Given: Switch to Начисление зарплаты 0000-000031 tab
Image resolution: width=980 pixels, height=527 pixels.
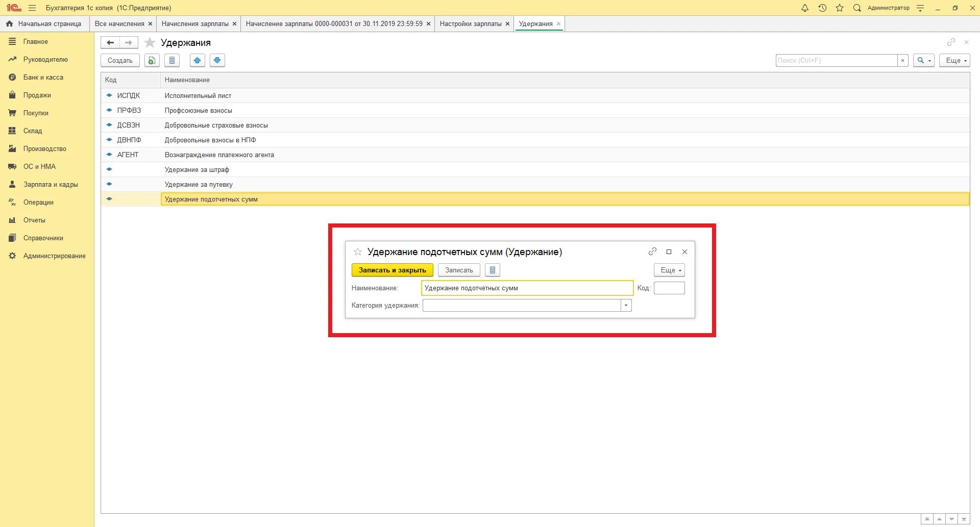Looking at the screenshot, I should (334, 23).
